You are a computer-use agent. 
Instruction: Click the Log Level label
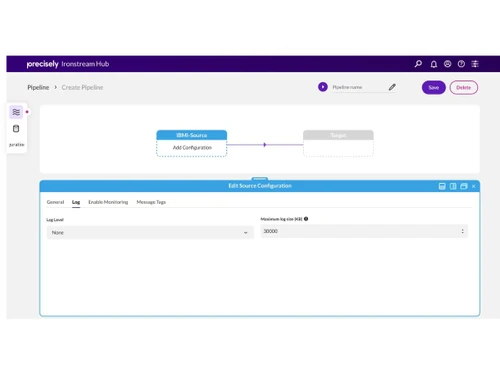55,220
